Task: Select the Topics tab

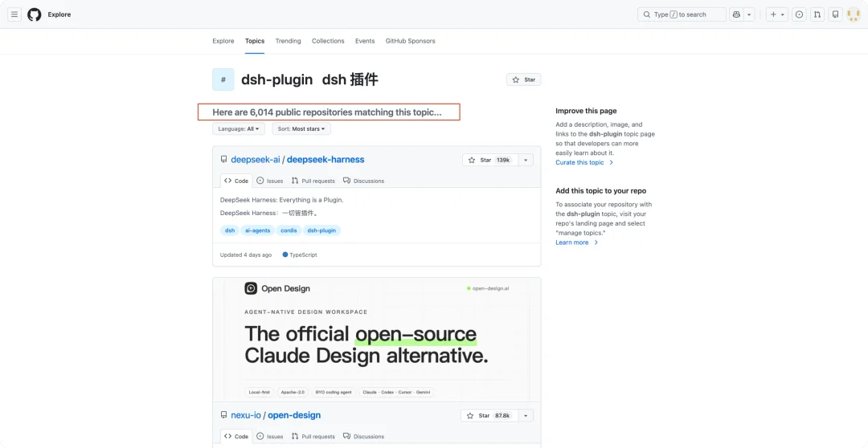Action: point(255,41)
